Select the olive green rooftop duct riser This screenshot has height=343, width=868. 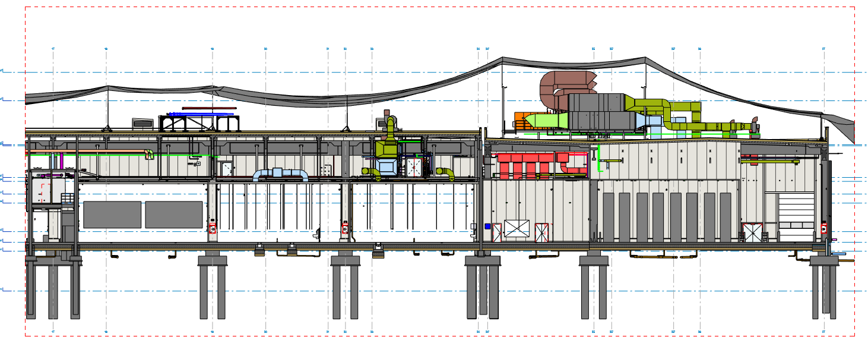coord(390,128)
